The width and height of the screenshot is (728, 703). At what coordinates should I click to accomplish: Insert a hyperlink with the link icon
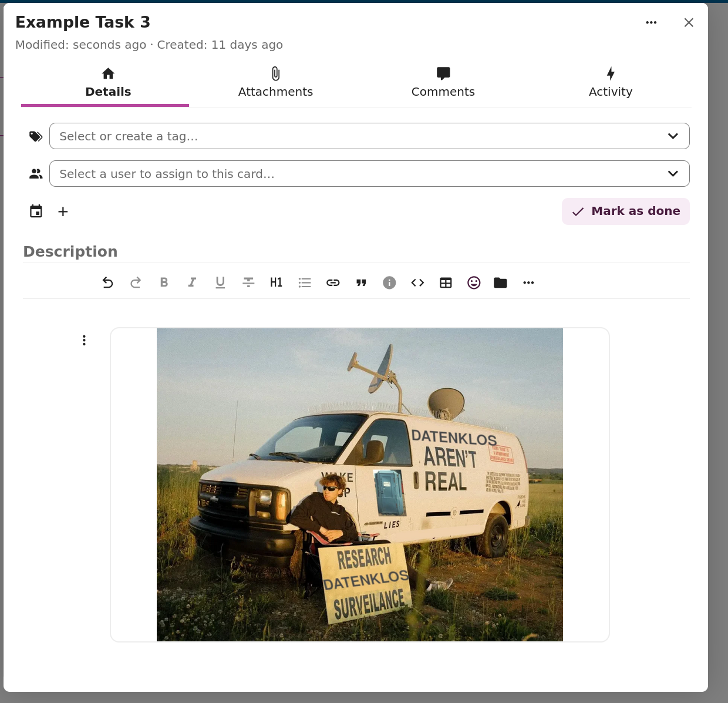point(333,282)
